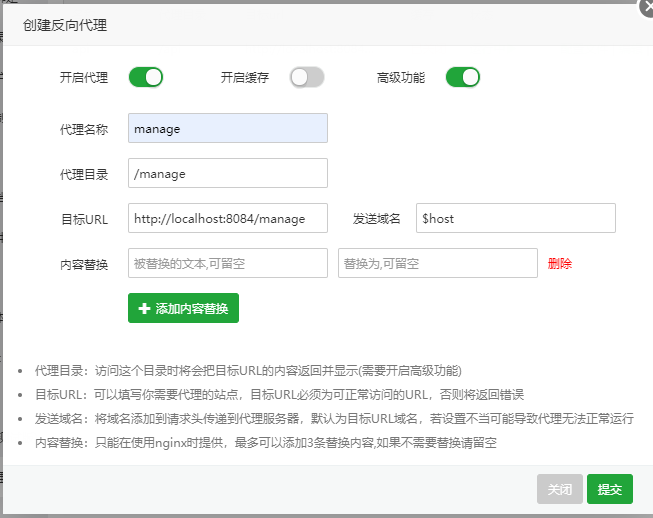This screenshot has height=518, width=653.
Task: Click the help note starting 代理目录：访问这个目录
Action: (248, 371)
